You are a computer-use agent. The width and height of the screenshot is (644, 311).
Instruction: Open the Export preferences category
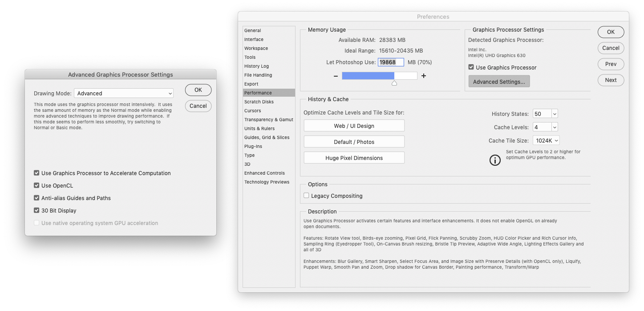269,84
